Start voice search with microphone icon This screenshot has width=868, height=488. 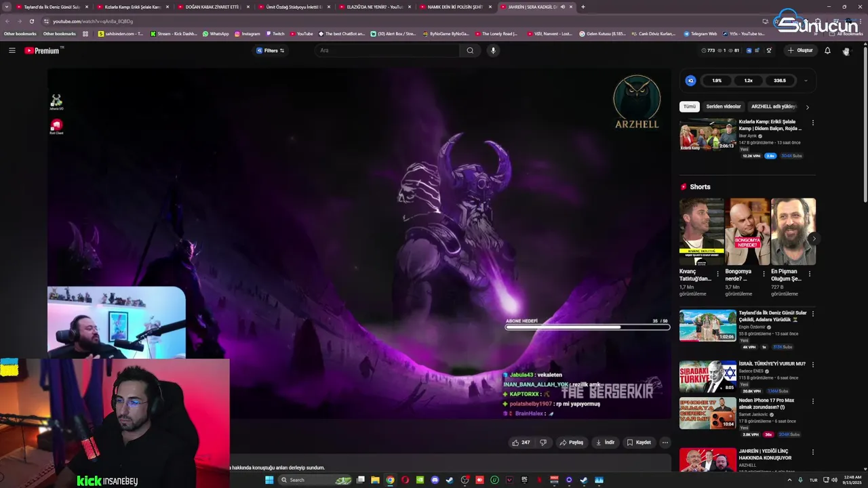493,50
